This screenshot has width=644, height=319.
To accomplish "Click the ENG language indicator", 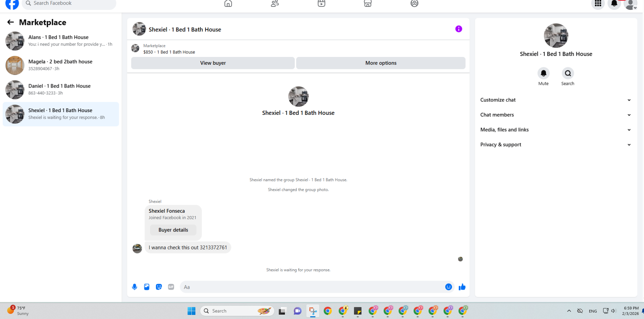I will tap(593, 311).
